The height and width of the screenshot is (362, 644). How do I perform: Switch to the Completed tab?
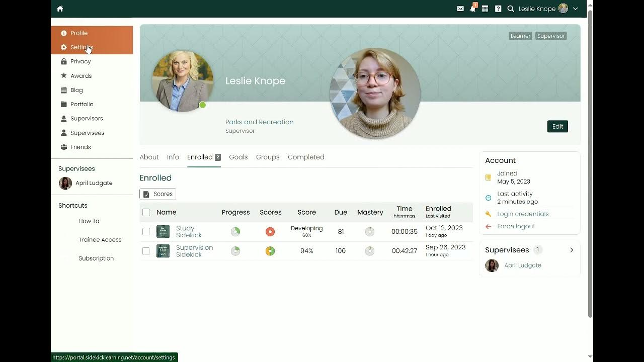pyautogui.click(x=306, y=157)
